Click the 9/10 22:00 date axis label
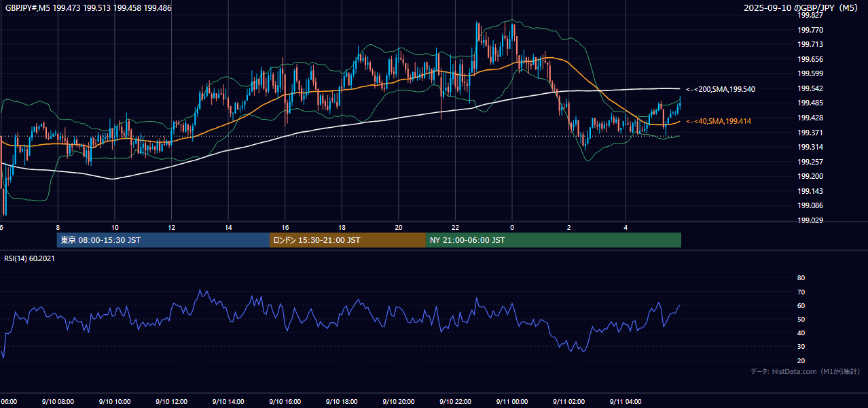The width and height of the screenshot is (868, 408). coord(455,402)
